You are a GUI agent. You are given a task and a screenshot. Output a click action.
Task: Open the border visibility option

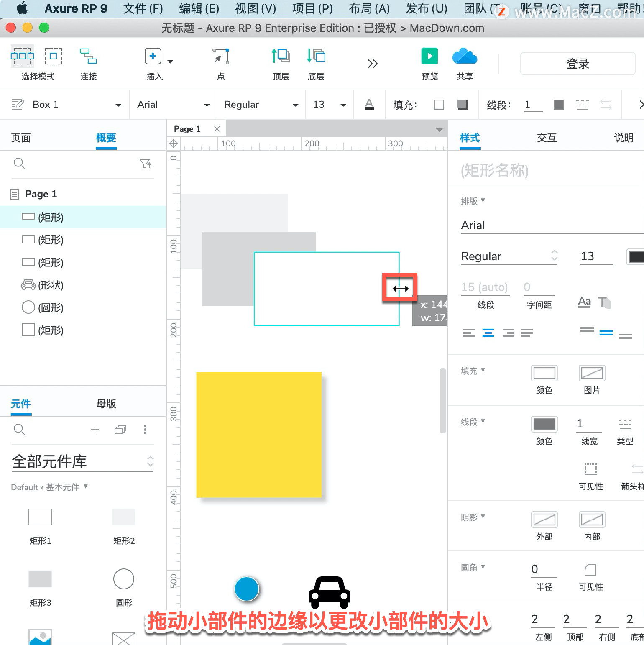pos(590,469)
